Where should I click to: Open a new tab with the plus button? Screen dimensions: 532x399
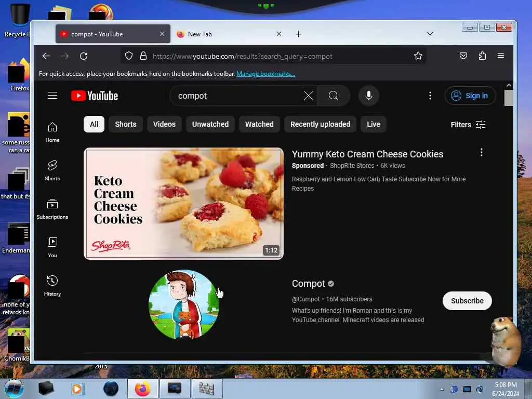(x=298, y=34)
